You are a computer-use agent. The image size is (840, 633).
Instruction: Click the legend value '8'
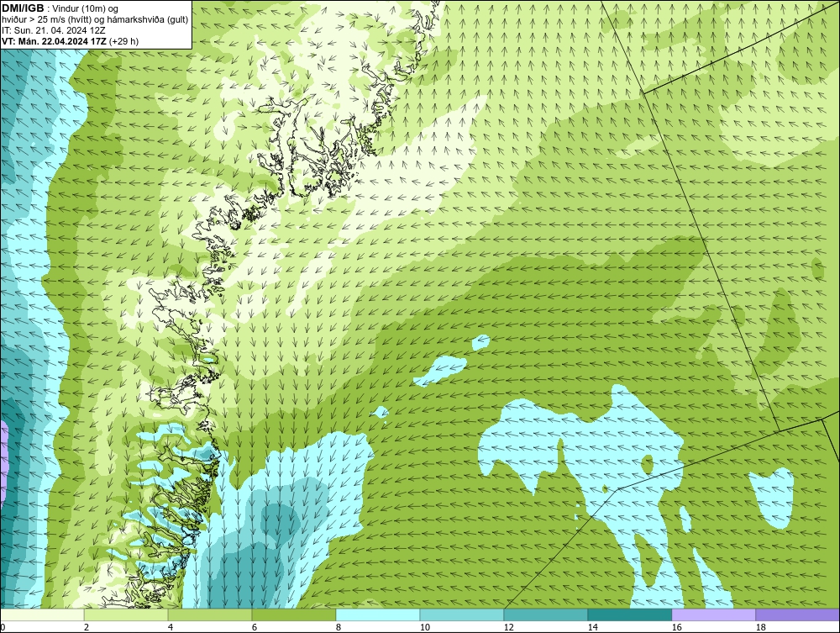point(338,627)
